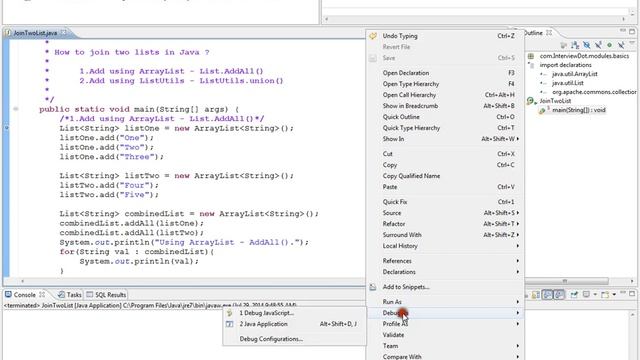Image resolution: width=640 pixels, height=360 pixels.
Task: Close the Console view via its X
Action: pyautogui.click(x=42, y=294)
